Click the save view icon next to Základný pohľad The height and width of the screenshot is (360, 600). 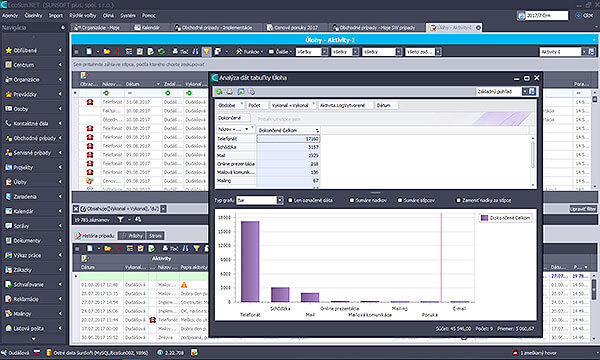coord(532,91)
